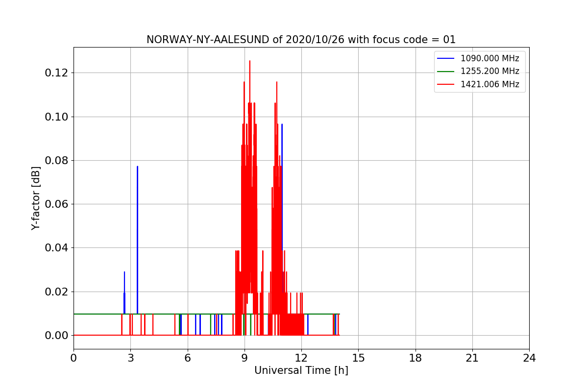The image size is (588, 392).
Task: Click the y-axis tick label 0.02
Action: (x=56, y=292)
